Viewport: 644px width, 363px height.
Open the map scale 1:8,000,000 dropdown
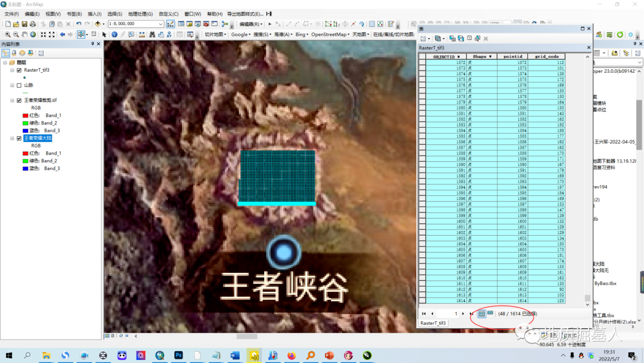click(160, 24)
